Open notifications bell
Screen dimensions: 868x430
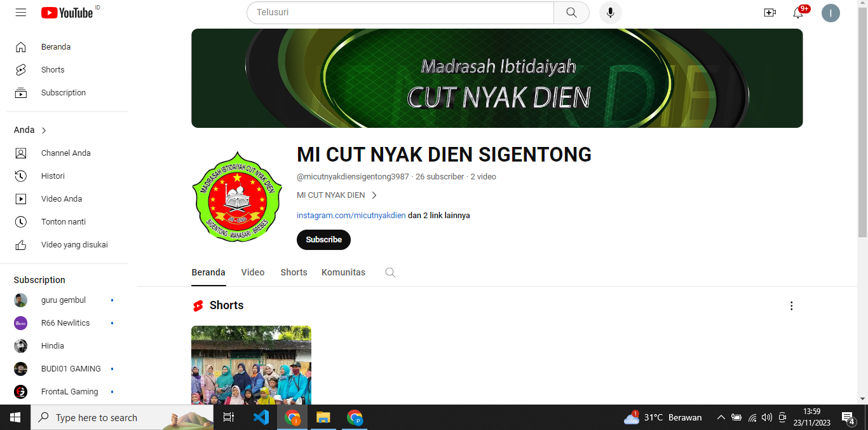(798, 13)
